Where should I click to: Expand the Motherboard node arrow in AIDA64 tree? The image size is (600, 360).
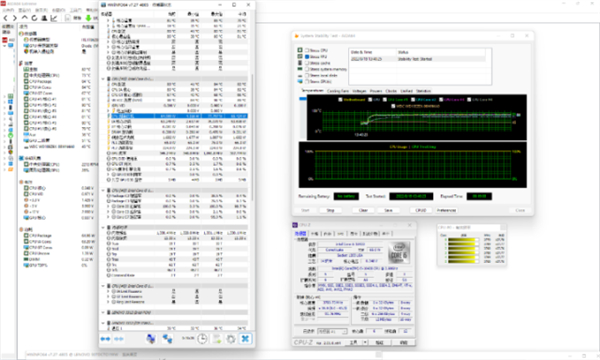tap(5, 96)
